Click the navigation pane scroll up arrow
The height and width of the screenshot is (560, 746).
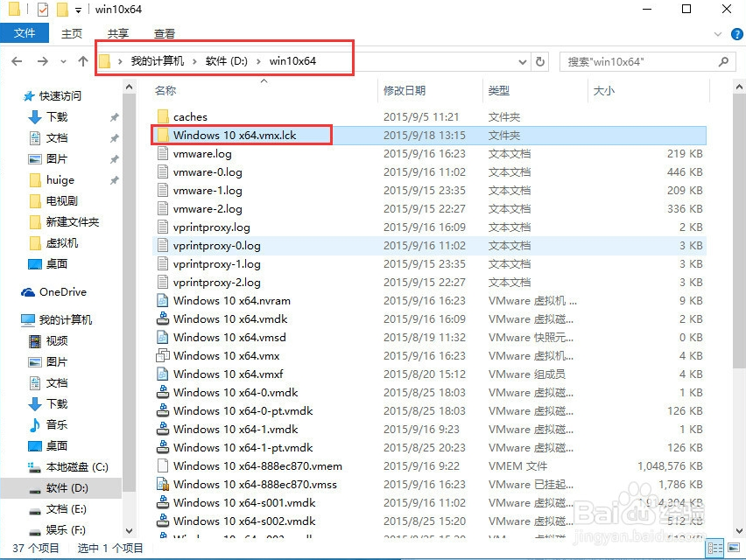pos(129,87)
